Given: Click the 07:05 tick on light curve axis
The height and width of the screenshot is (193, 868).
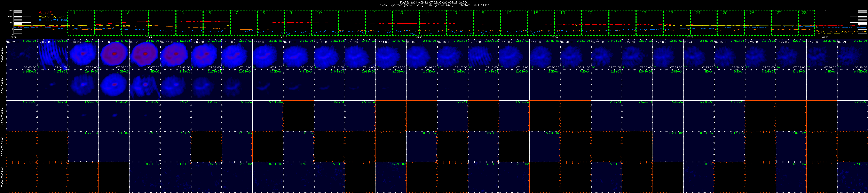Looking at the screenshot, I should pos(149,37).
